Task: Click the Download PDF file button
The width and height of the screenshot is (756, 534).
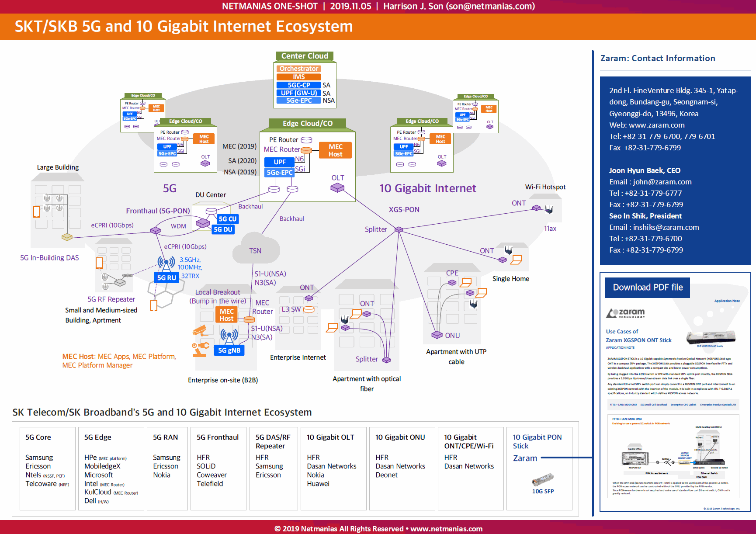Action: (x=647, y=288)
